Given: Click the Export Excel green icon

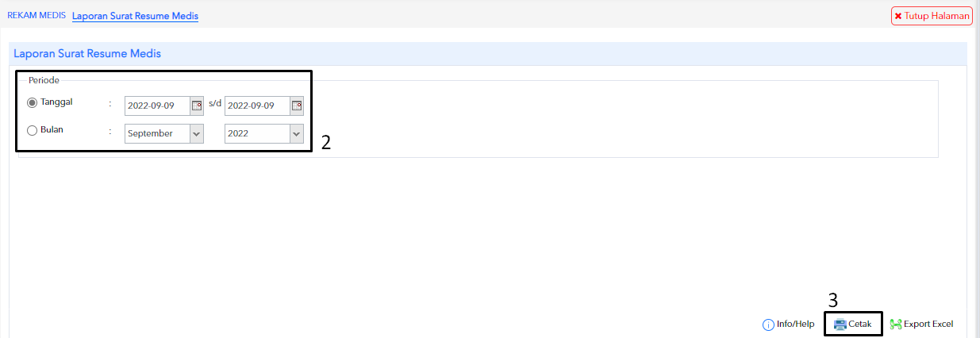Looking at the screenshot, I should 896,325.
